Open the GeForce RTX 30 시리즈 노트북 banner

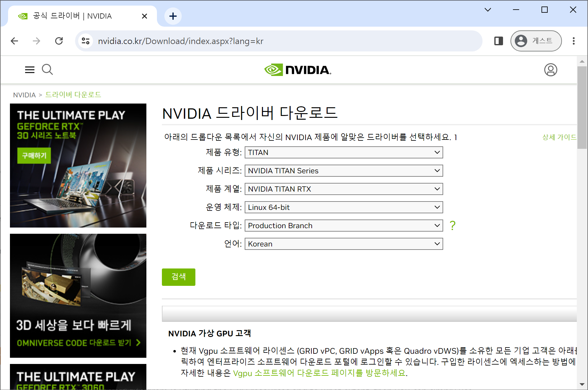tap(78, 166)
